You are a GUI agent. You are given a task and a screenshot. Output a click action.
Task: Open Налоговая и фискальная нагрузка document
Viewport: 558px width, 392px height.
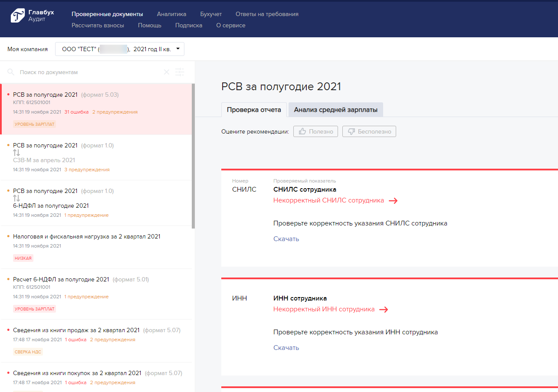pos(87,237)
